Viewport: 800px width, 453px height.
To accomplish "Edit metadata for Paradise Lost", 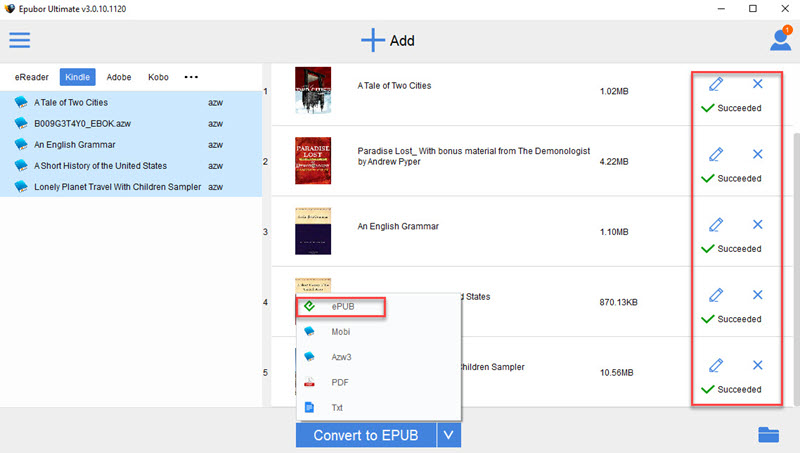I will click(716, 155).
